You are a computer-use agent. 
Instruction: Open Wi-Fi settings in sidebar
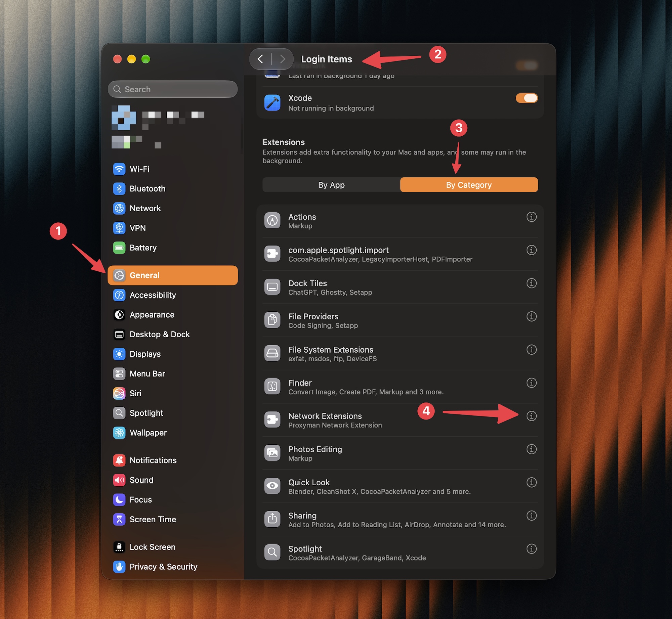click(x=172, y=169)
